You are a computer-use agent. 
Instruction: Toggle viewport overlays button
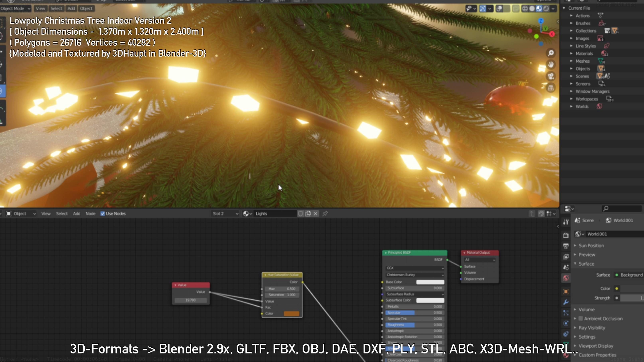pos(499,9)
